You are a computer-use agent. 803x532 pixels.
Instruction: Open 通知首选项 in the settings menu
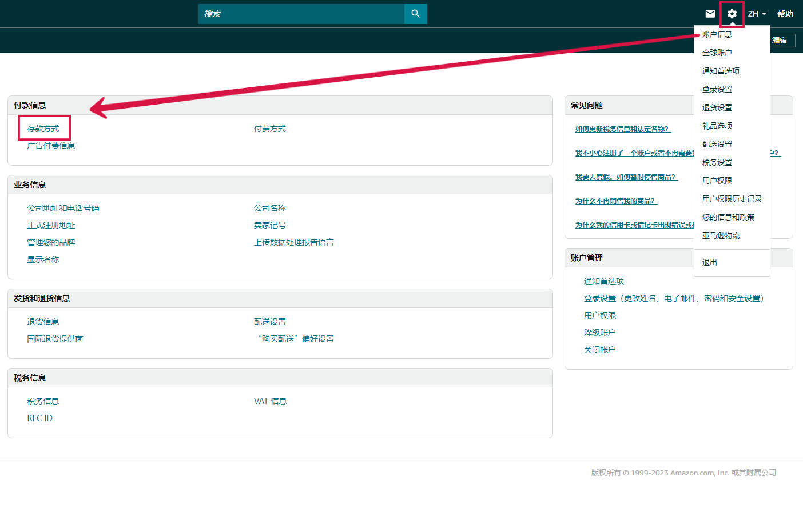pyautogui.click(x=721, y=71)
